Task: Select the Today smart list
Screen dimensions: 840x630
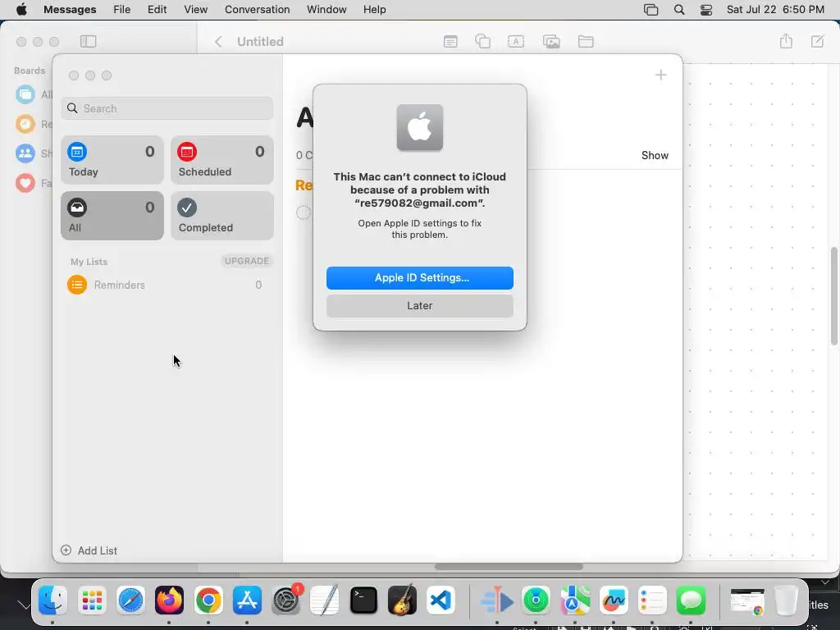Action: (112, 160)
